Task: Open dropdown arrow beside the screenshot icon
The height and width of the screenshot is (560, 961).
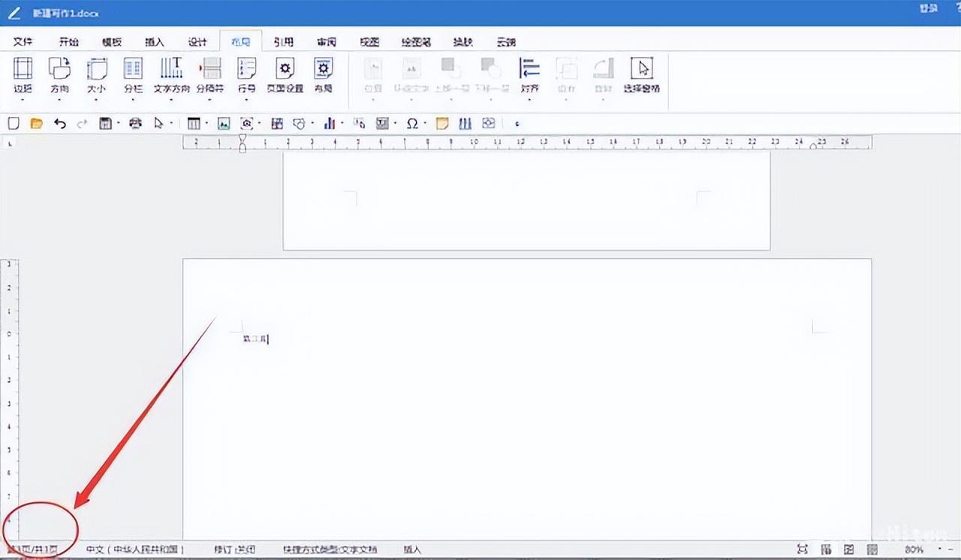Action: point(260,124)
